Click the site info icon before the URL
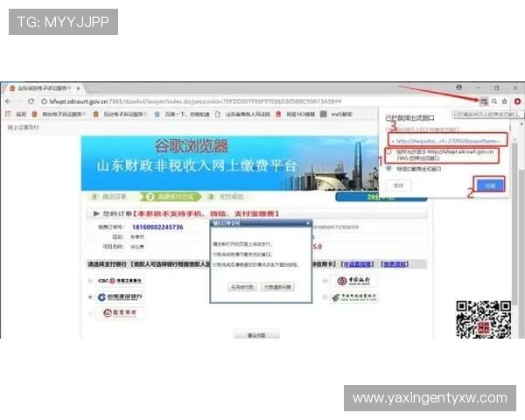Viewport: 525px width, 420px height. [44, 101]
